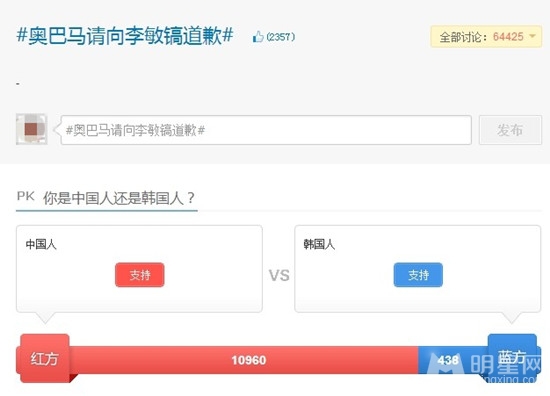Viewport: 550px width, 396px height.
Task: Click the thumbs-up like icon
Action: 258,36
